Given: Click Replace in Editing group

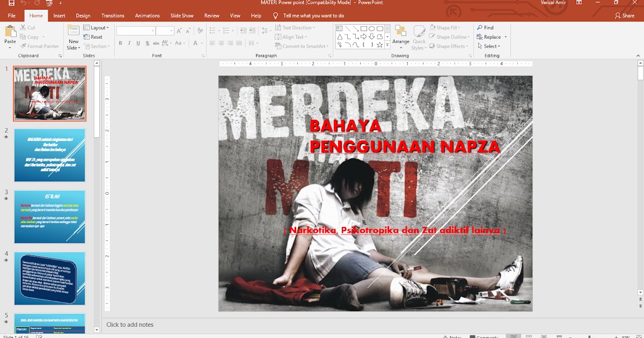Looking at the screenshot, I should (x=489, y=37).
